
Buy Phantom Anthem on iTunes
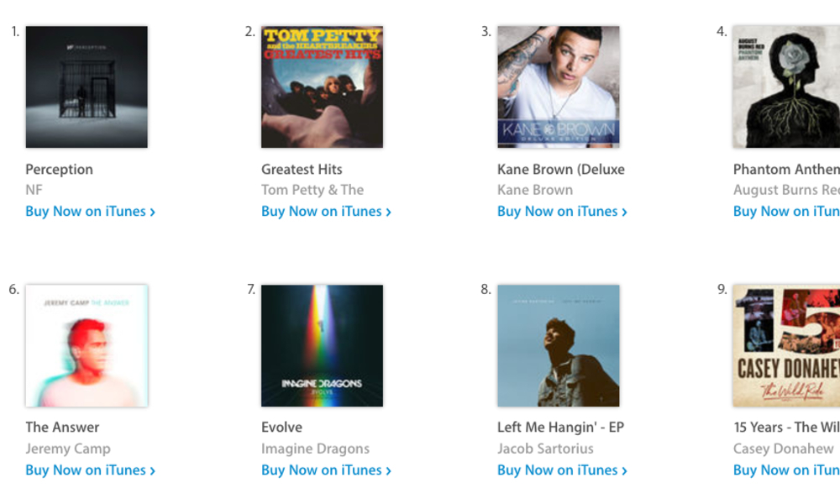(x=786, y=212)
